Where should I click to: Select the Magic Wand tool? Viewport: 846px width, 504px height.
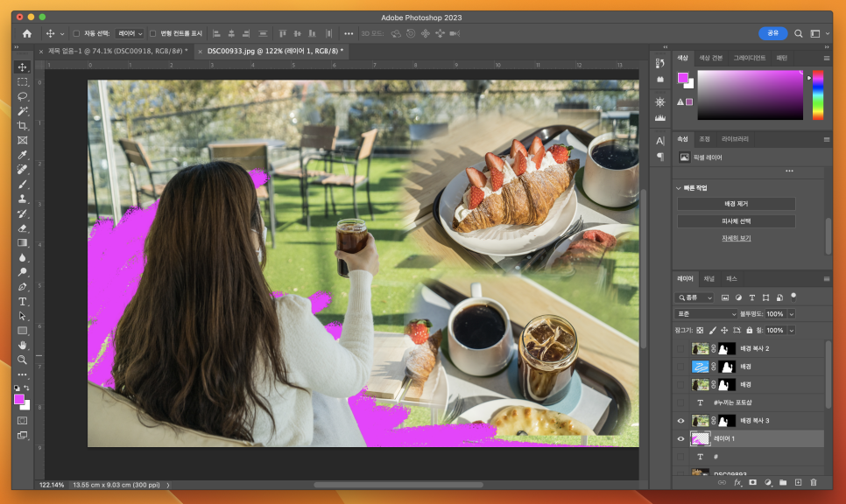pos(22,111)
